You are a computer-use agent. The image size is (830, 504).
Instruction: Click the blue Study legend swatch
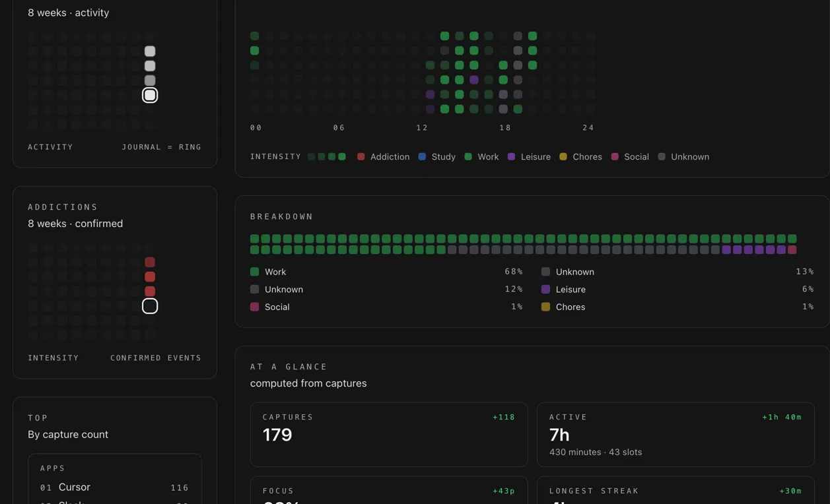(x=422, y=157)
